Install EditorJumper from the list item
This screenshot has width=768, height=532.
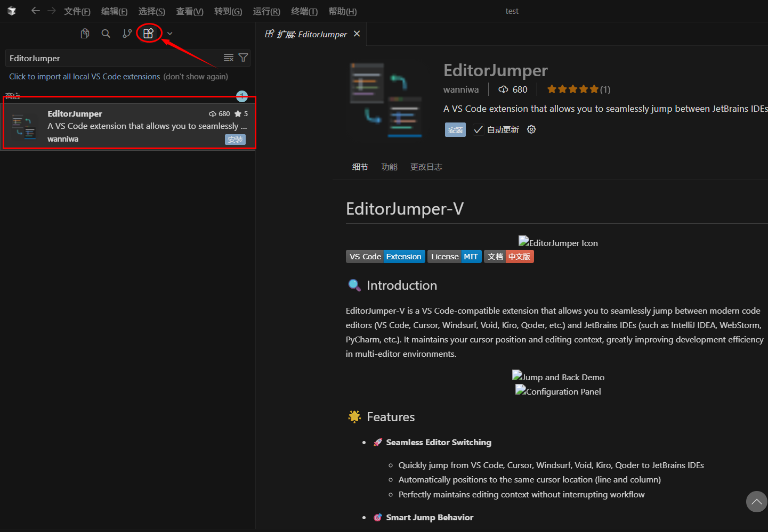tap(235, 140)
